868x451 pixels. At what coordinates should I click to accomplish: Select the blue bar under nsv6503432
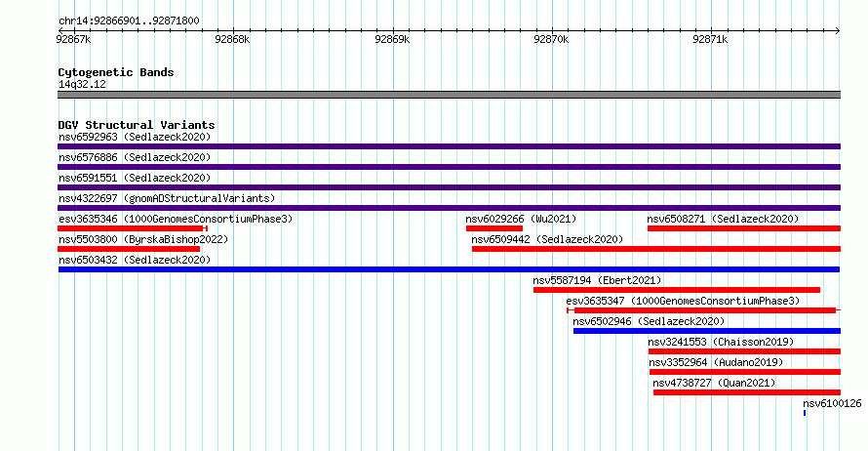[449, 269]
